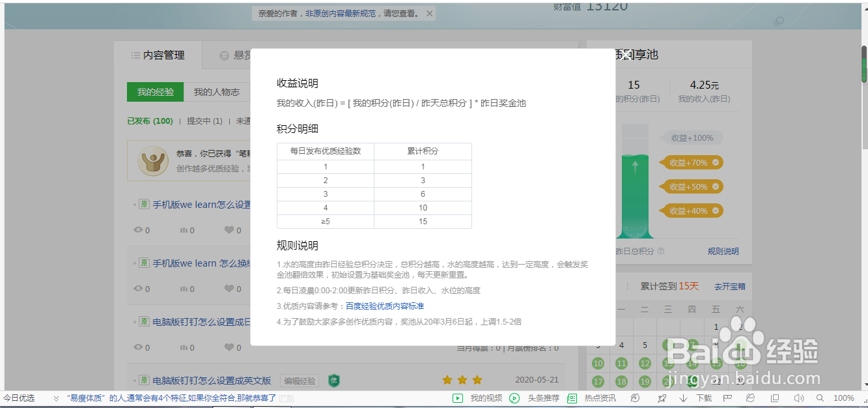Expand more options via bottom-right ellipsis

[x=866, y=399]
